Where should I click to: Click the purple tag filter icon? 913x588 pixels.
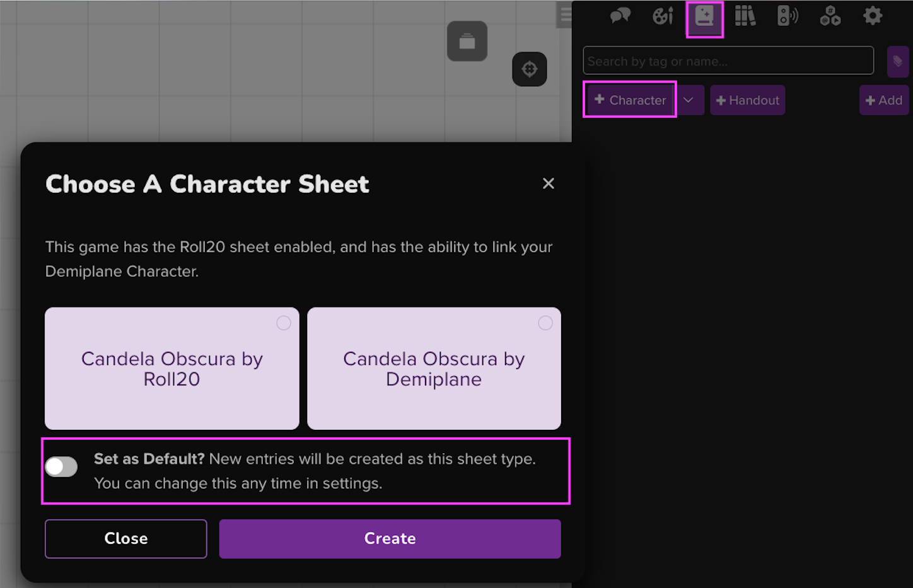point(897,61)
